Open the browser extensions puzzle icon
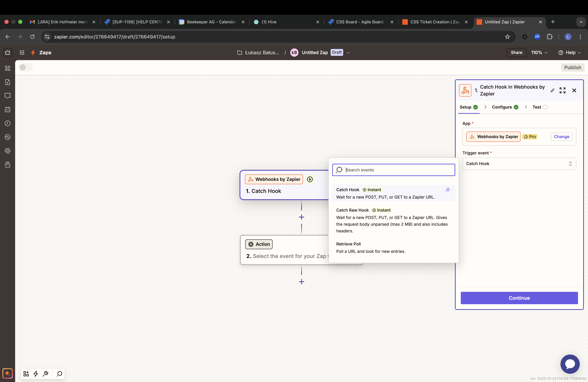 coord(549,37)
